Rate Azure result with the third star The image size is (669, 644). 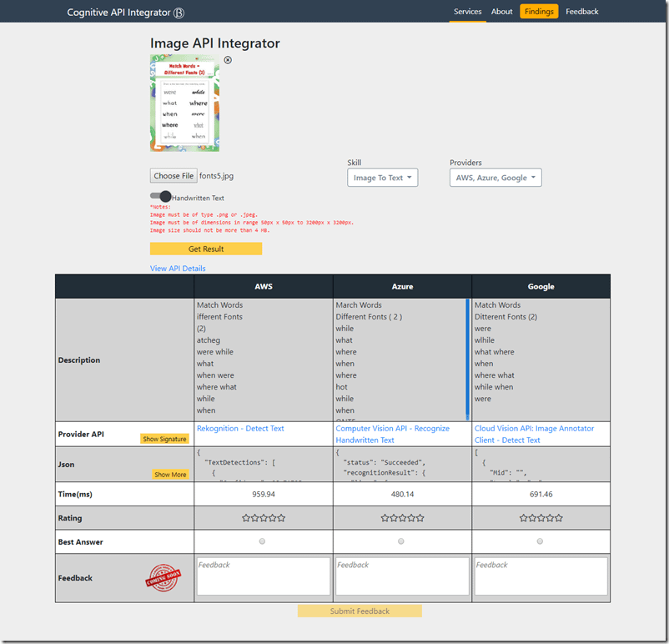[x=402, y=518]
